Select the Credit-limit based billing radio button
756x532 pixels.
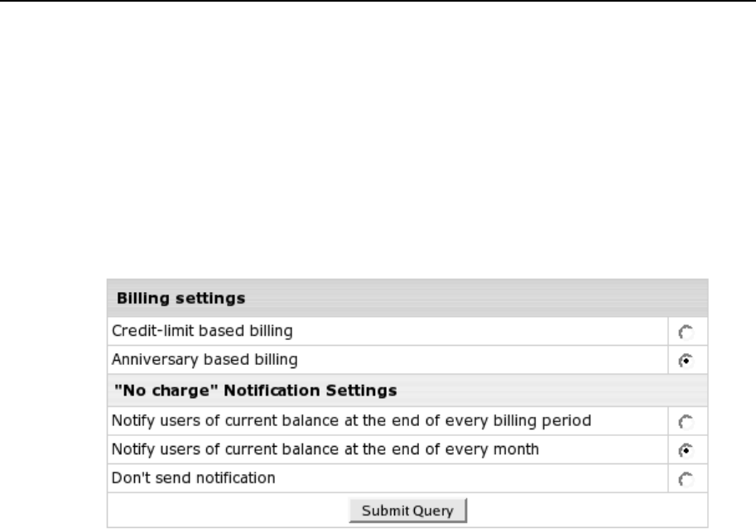click(685, 333)
